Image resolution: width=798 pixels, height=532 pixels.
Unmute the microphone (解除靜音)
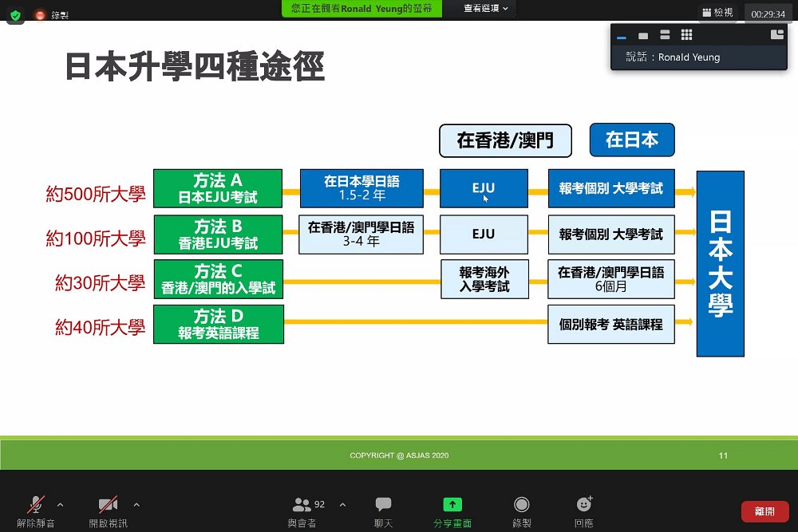click(36, 511)
